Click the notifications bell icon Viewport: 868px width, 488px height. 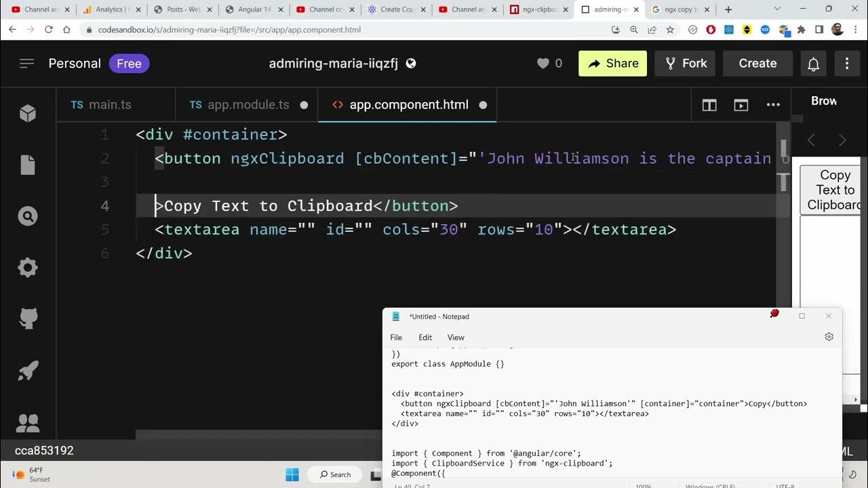pos(813,64)
